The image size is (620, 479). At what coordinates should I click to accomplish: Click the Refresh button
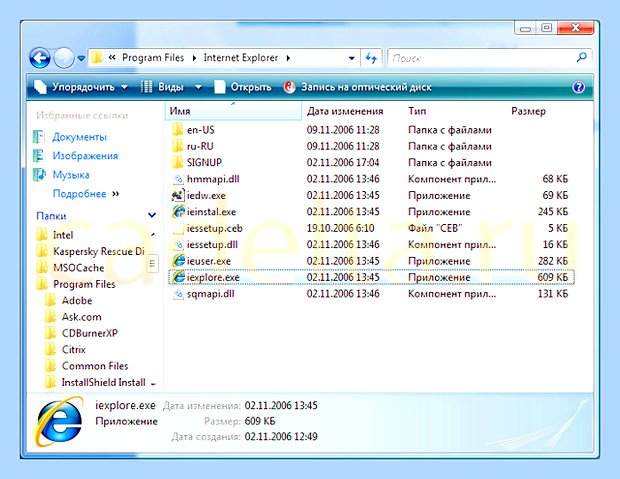pyautogui.click(x=371, y=58)
